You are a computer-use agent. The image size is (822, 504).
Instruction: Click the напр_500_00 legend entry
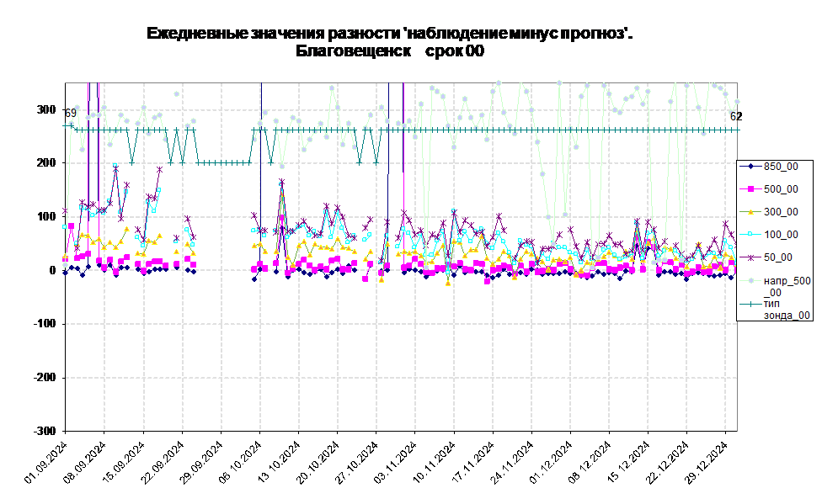tap(776, 286)
